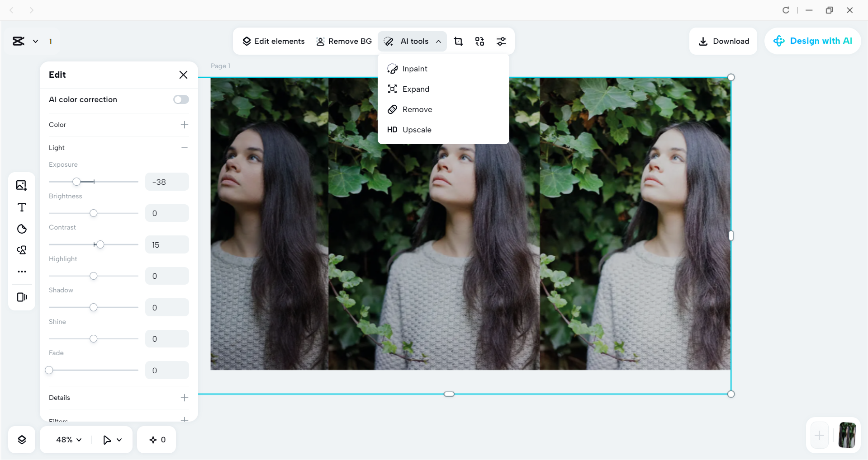
Task: Expand the Color section in Edit panel
Action: click(184, 125)
